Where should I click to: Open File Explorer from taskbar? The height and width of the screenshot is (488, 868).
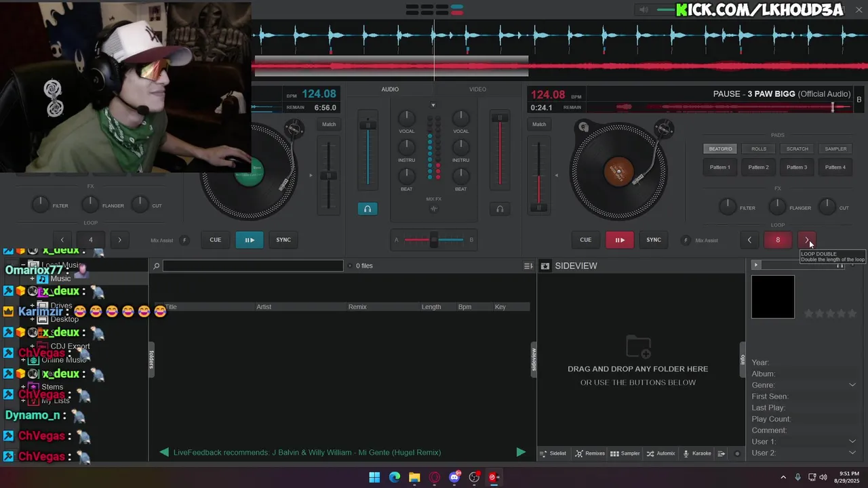414,477
